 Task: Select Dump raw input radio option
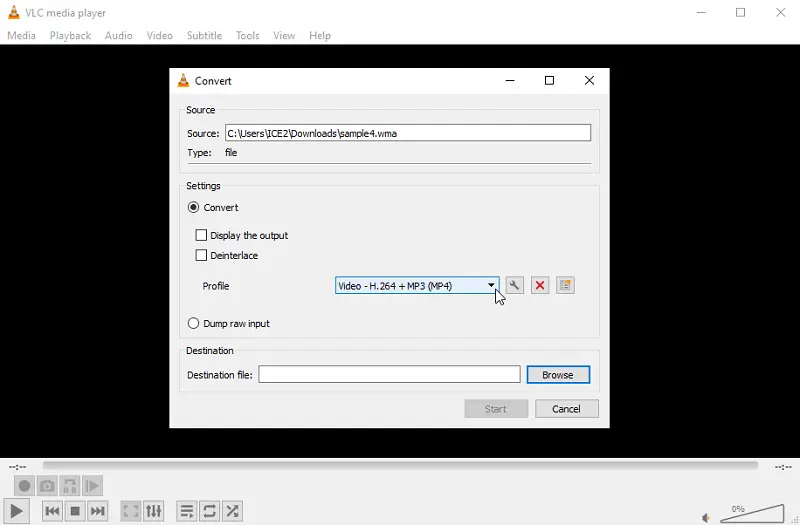[x=193, y=323]
